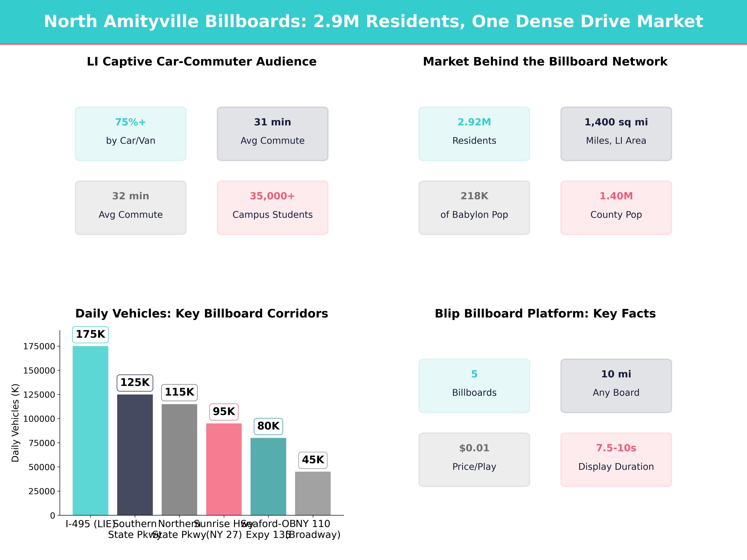This screenshot has width=747, height=560.
Task: Click the '25000' y-axis tick
Action: [x=42, y=491]
